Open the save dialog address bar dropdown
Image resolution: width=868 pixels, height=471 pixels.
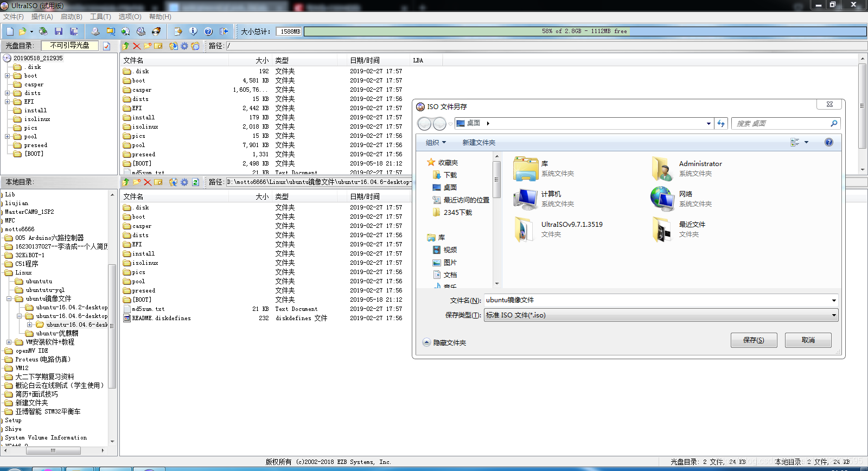click(x=709, y=124)
